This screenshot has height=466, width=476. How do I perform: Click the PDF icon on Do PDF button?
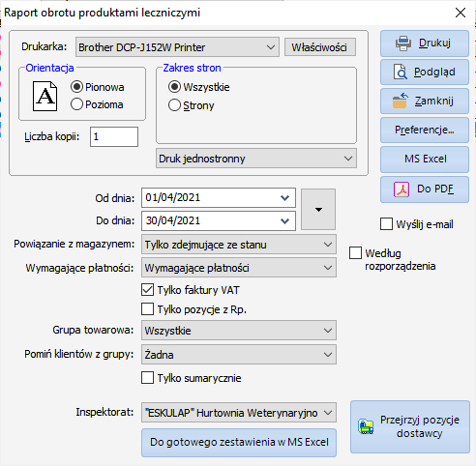(402, 189)
